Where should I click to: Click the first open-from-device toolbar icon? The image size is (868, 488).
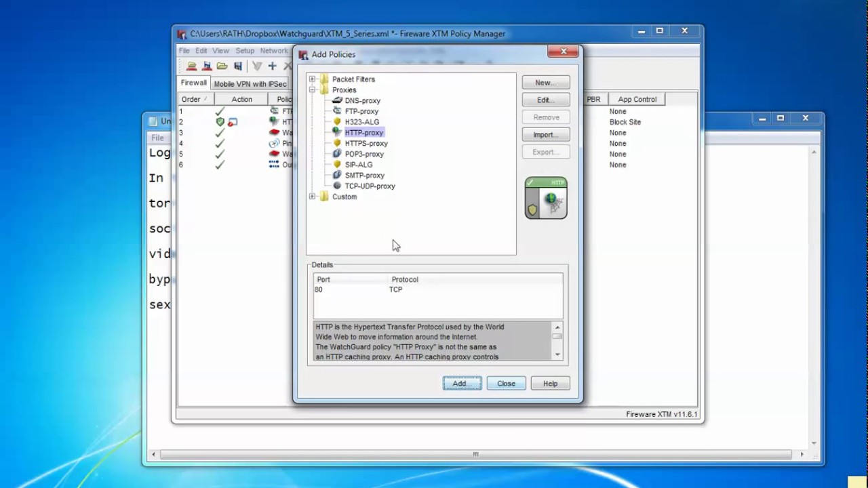192,66
